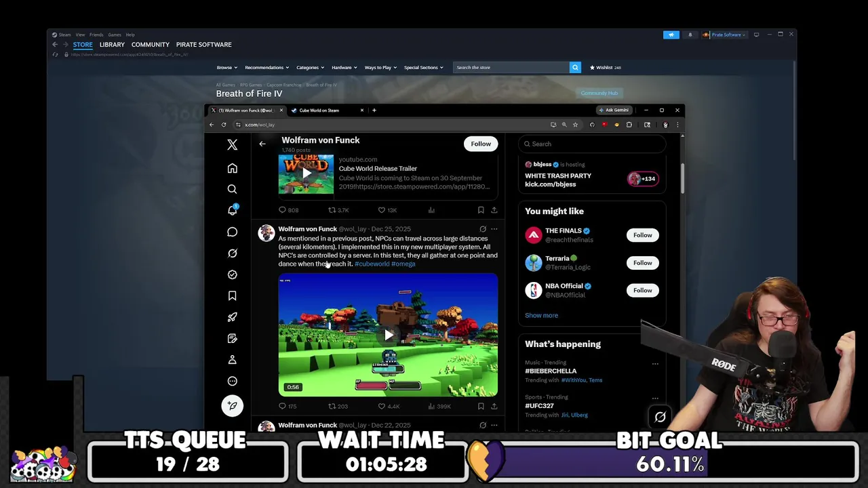The height and width of the screenshot is (488, 868).
Task: Open Grok icon in X sidebar
Action: click(x=232, y=253)
